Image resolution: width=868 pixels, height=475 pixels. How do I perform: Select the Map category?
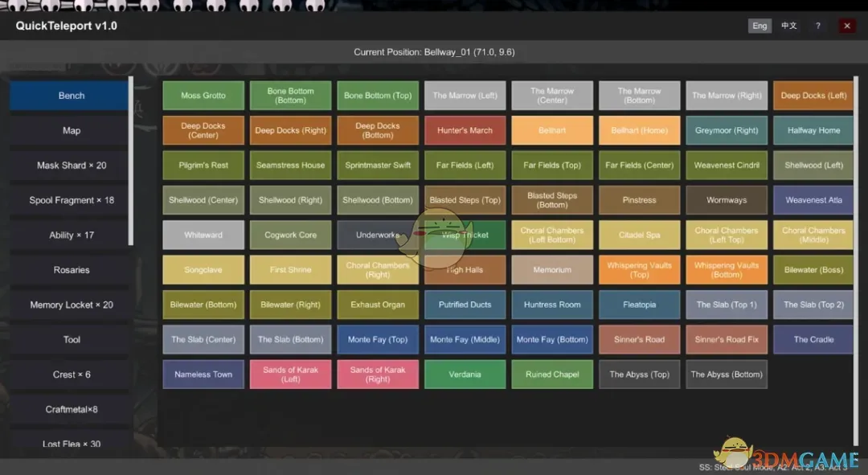pos(71,130)
